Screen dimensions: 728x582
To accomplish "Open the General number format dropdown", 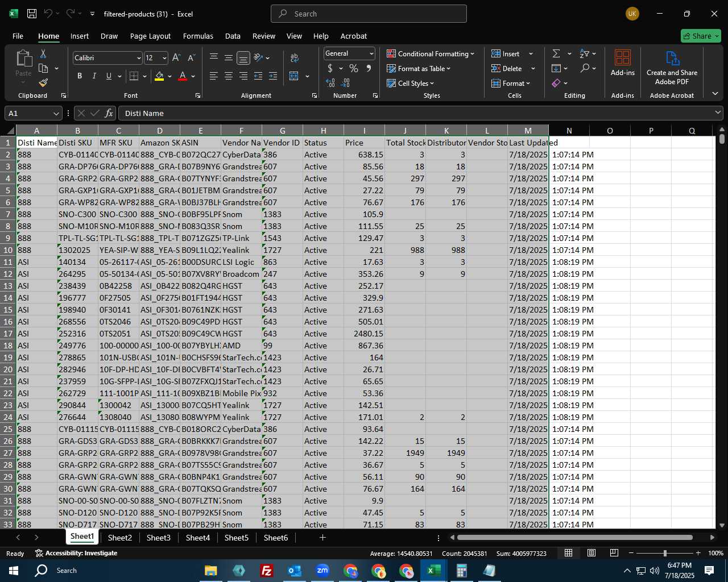I will click(x=371, y=53).
